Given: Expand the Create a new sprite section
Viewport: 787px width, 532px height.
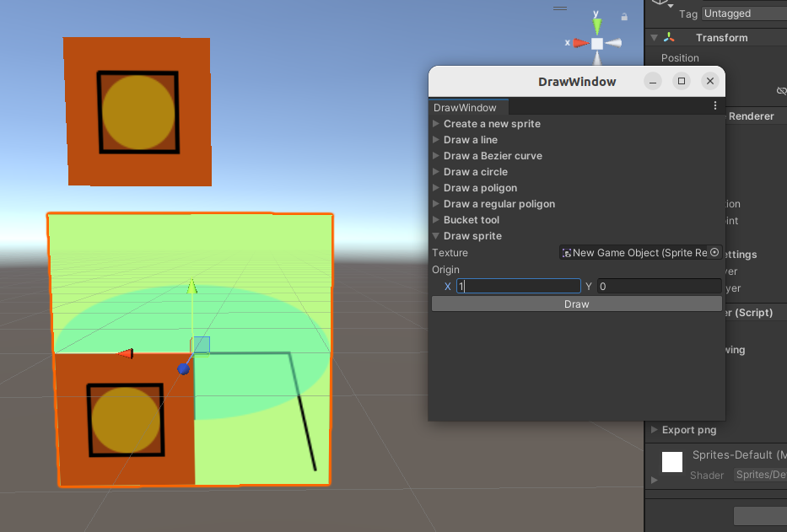Looking at the screenshot, I should 492,124.
